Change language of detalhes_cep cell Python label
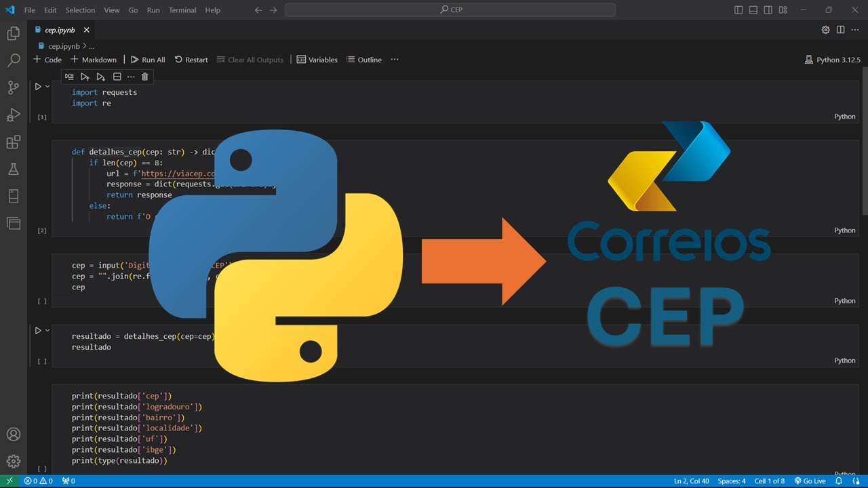Viewport: 868px width, 488px height. [845, 230]
